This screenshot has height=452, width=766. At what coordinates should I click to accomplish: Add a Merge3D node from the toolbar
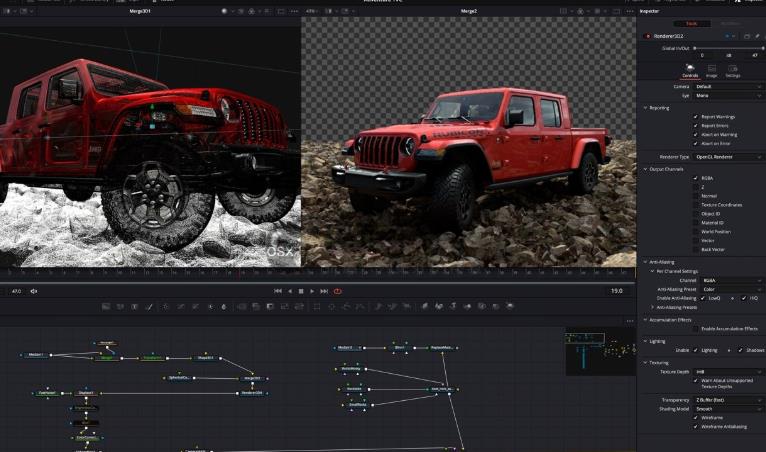tap(468, 306)
